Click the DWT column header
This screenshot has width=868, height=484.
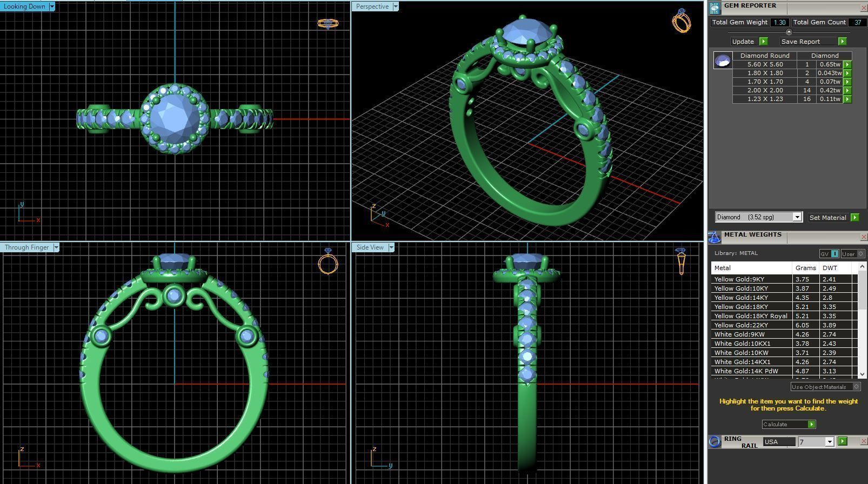tap(836, 268)
